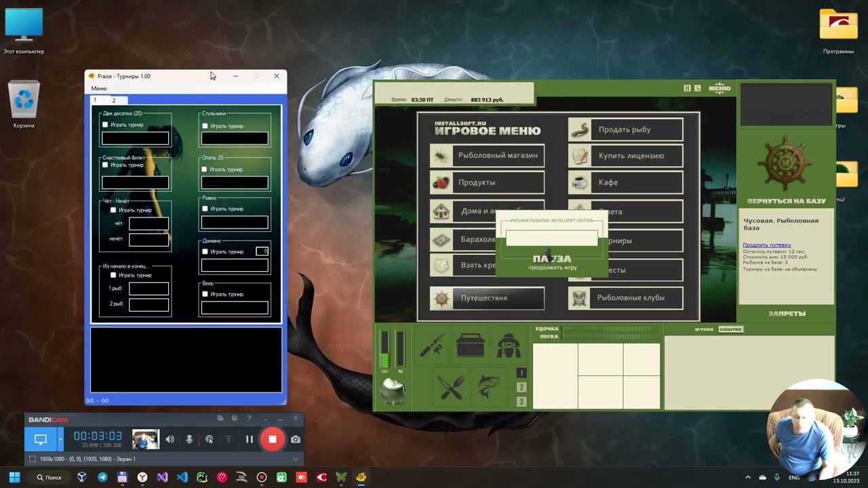Open Рыболовные клубы button
The width and height of the screenshot is (868, 488).
pyautogui.click(x=625, y=298)
